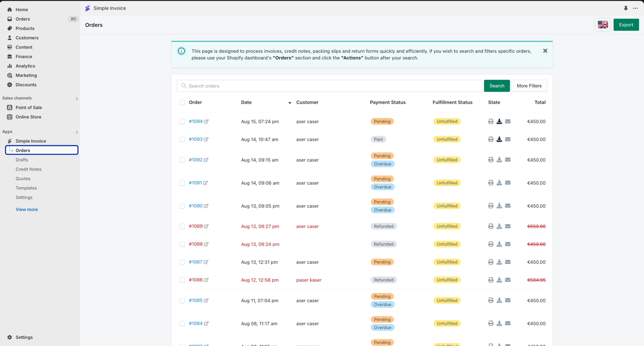Download invoice for order #1093

(499, 140)
